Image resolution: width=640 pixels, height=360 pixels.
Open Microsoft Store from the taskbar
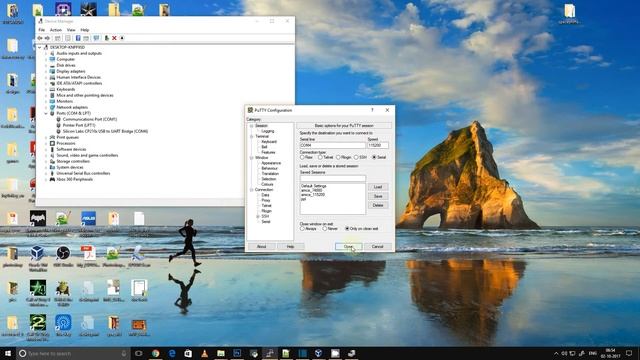pos(188,353)
